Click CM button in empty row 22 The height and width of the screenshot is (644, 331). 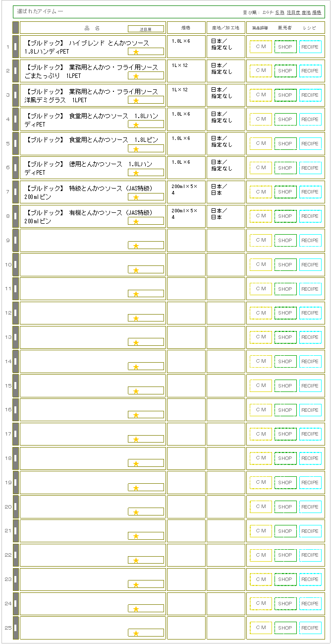[x=261, y=556]
